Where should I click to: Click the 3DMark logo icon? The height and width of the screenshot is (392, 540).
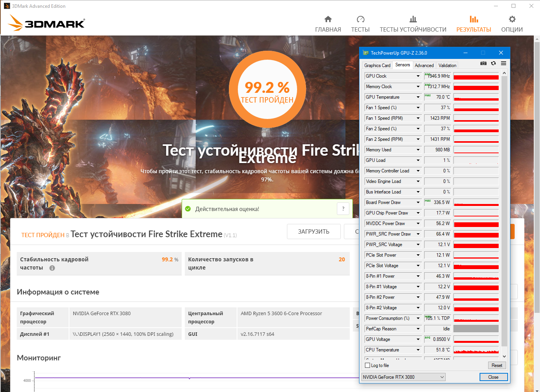46,23
